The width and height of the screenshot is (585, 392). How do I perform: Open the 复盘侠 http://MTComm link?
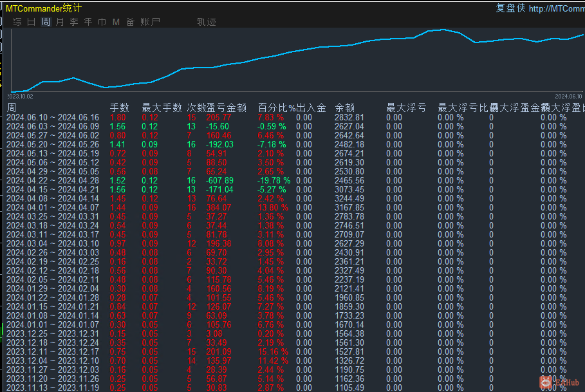pos(540,8)
